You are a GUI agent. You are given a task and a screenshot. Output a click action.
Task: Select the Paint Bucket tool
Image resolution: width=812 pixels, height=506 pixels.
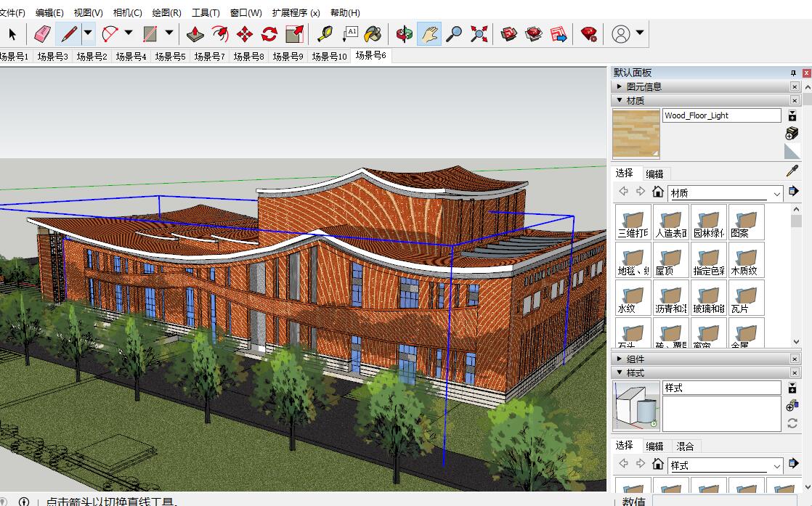point(373,33)
